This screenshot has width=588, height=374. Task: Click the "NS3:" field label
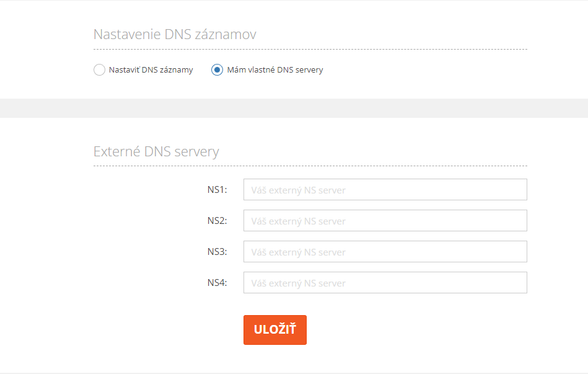(x=217, y=252)
